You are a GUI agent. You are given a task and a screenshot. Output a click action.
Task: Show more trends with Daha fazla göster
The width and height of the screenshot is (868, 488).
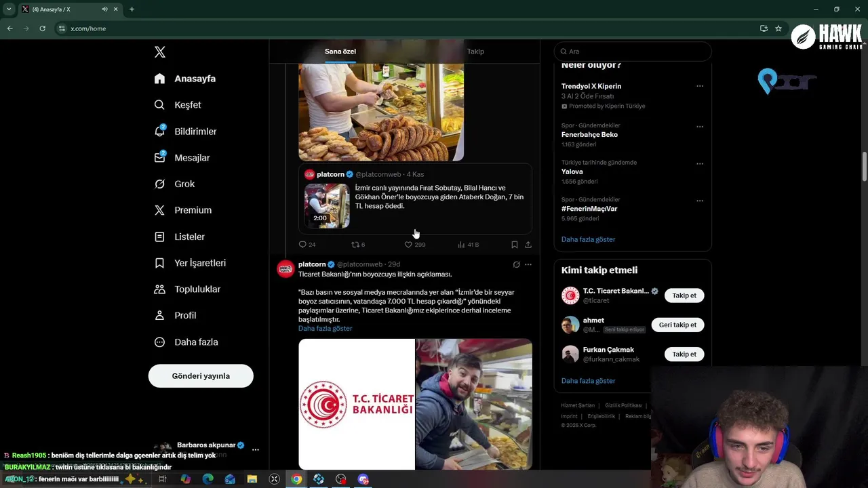(588, 239)
